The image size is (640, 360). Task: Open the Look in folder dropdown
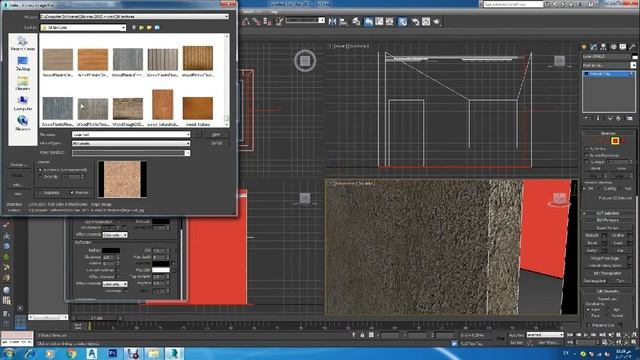point(123,27)
